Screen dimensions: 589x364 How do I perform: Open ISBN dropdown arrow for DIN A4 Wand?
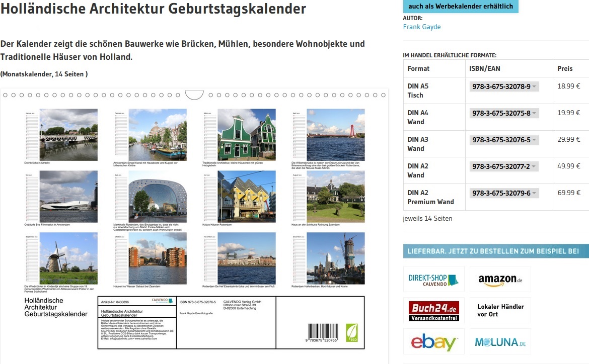coord(534,113)
